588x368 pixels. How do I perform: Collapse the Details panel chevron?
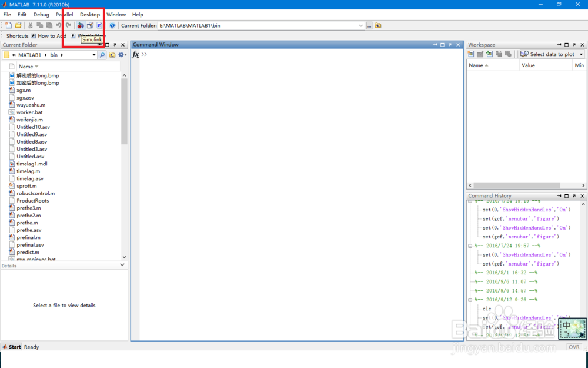(122, 265)
